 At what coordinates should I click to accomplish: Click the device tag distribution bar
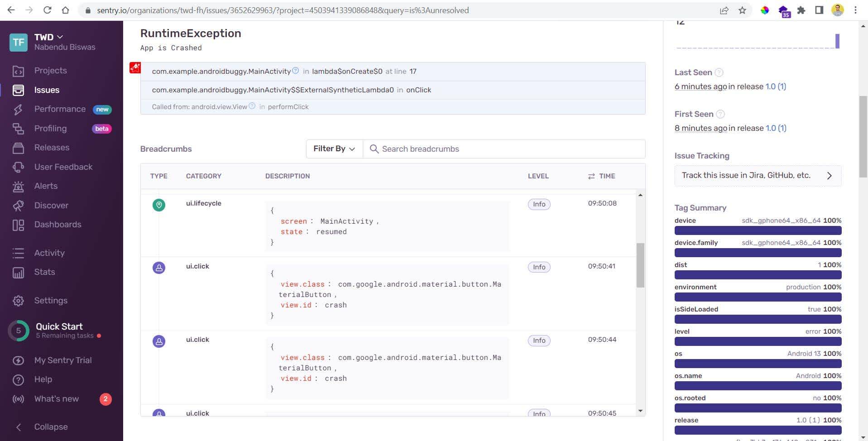(758, 230)
